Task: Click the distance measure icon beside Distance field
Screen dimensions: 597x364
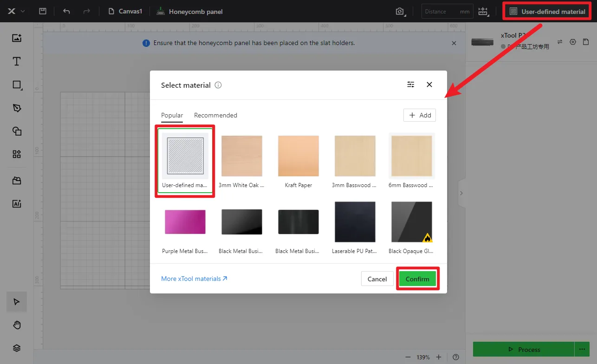Action: 483,11
